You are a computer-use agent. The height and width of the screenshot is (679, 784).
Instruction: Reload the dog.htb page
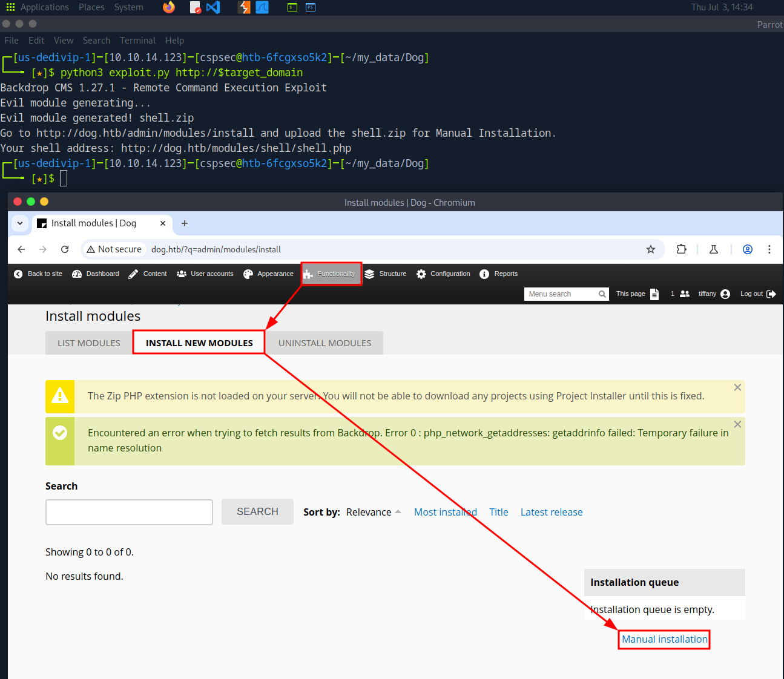(x=65, y=249)
